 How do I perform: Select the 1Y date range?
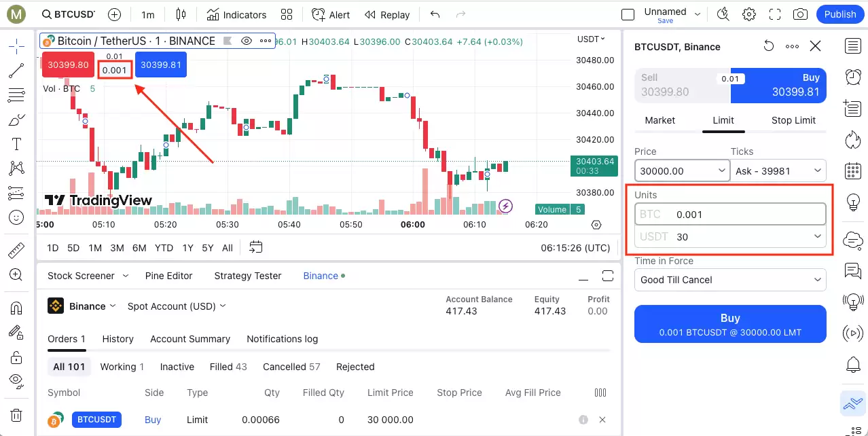(188, 248)
